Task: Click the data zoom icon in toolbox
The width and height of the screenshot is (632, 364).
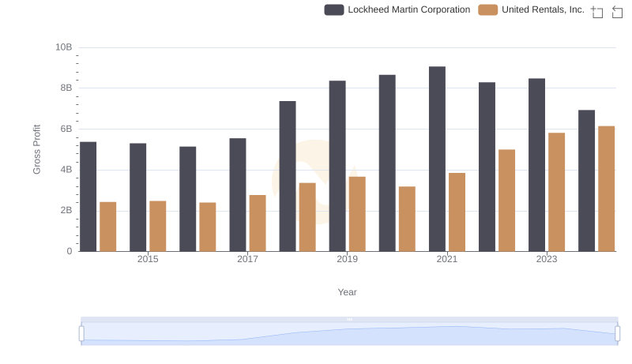Action: (597, 12)
